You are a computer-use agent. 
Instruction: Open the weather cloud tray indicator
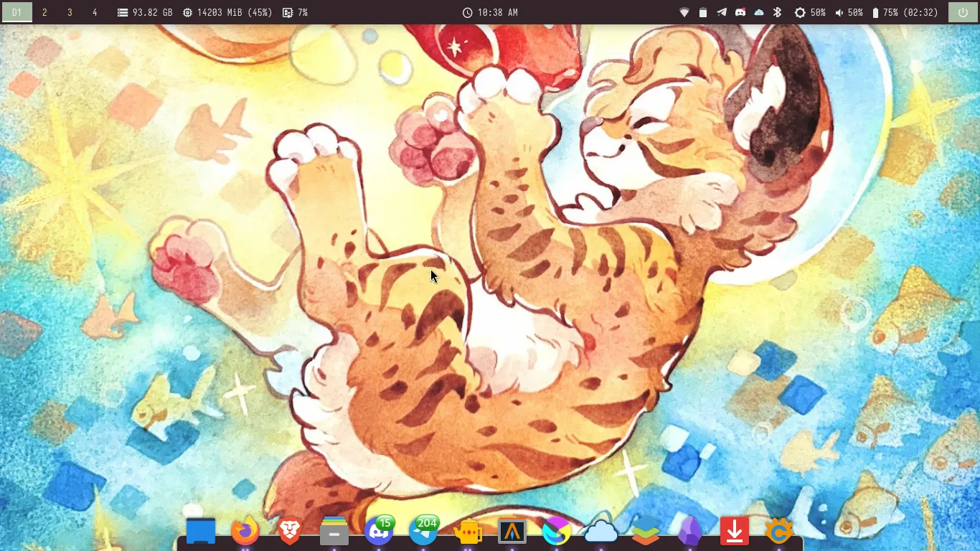(x=758, y=12)
